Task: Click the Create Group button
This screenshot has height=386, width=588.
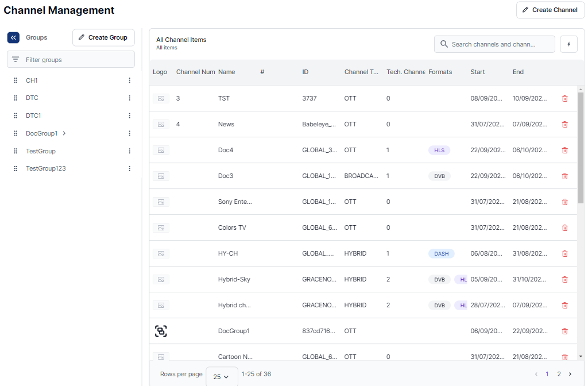Action: pos(103,37)
